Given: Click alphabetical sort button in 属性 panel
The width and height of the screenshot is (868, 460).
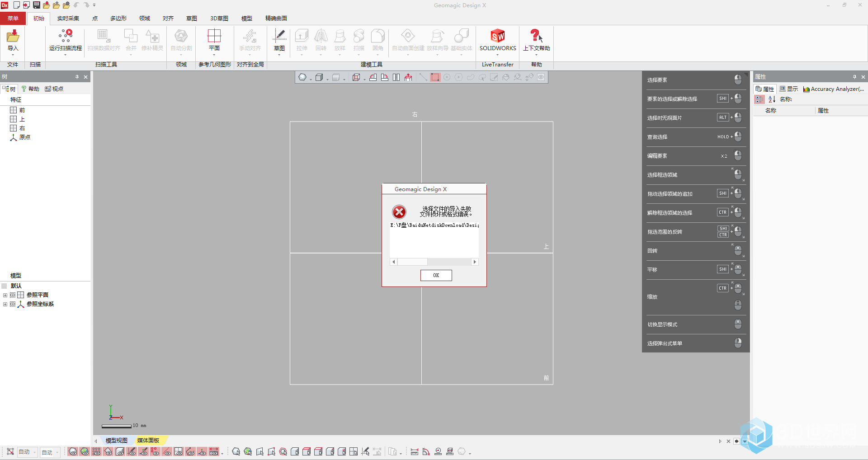Looking at the screenshot, I should pos(772,99).
